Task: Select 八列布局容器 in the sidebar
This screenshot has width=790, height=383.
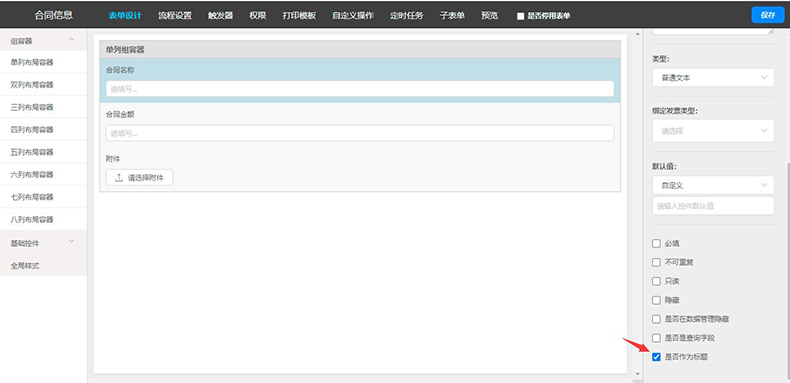Action: coord(43,219)
